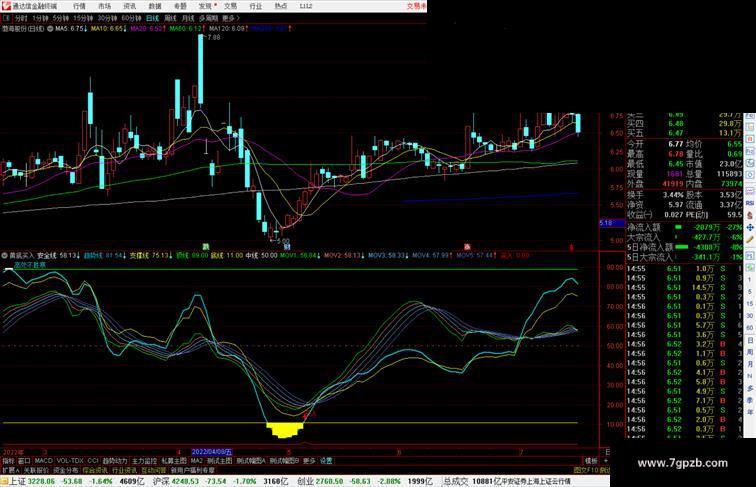Click the small box icon left of 分时
756x487 pixels.
tap(6, 18)
